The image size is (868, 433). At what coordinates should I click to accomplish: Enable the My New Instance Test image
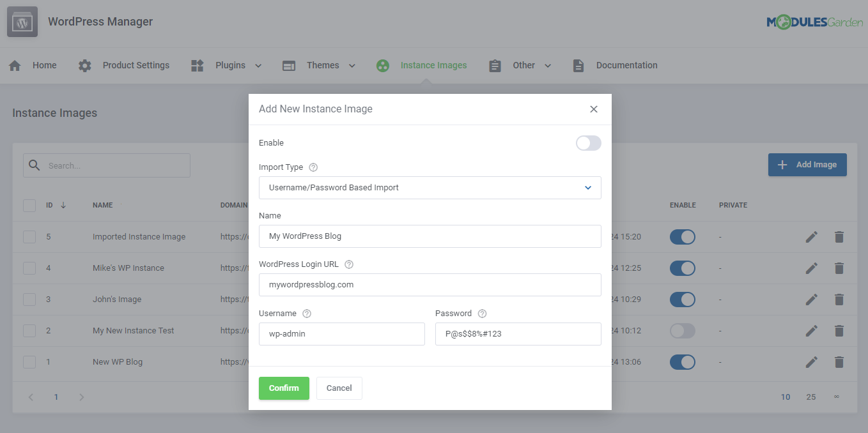pyautogui.click(x=682, y=330)
